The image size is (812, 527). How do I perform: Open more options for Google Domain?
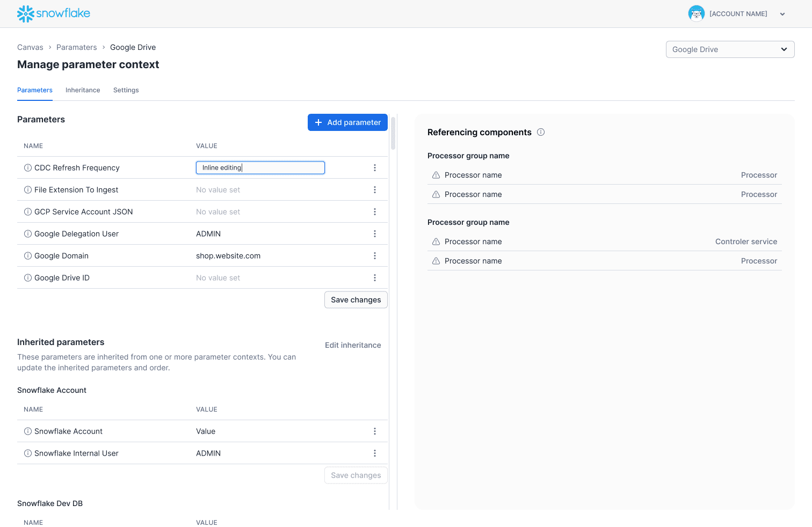click(x=375, y=256)
